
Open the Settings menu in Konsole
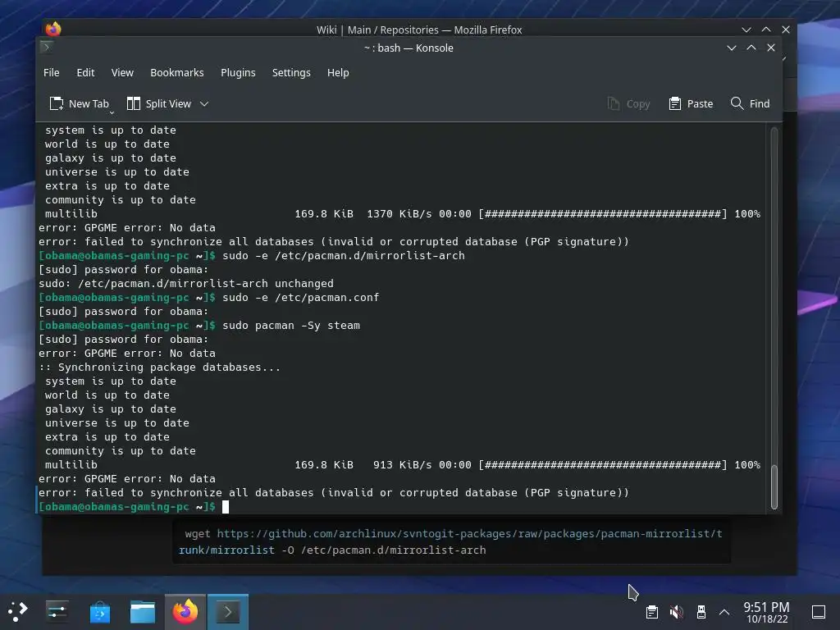point(291,72)
